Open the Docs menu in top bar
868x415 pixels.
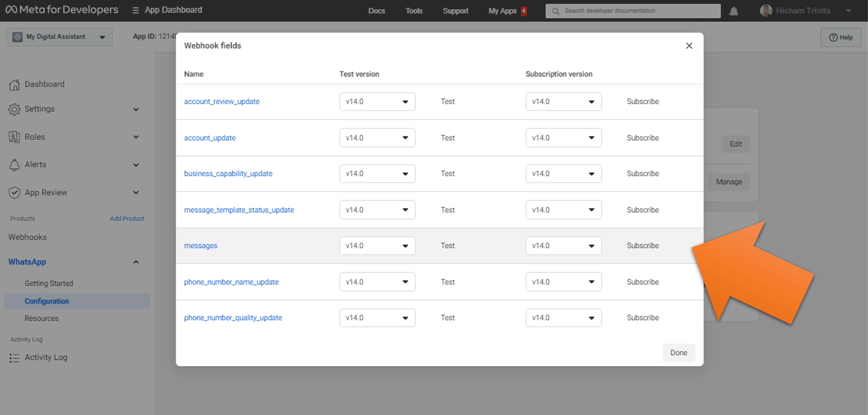coord(376,11)
